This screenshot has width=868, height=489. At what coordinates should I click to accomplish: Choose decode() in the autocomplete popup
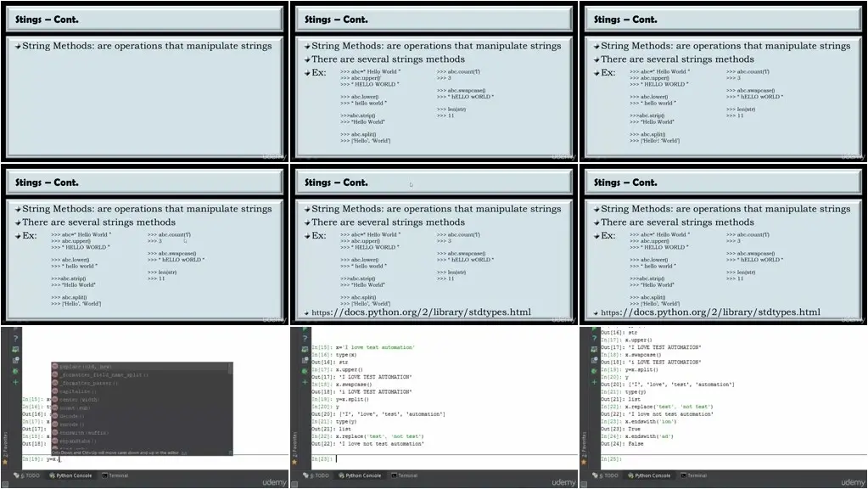(x=141, y=417)
